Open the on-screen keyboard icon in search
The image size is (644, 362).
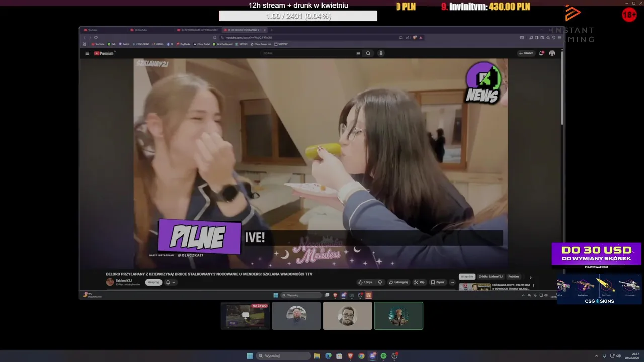358,53
